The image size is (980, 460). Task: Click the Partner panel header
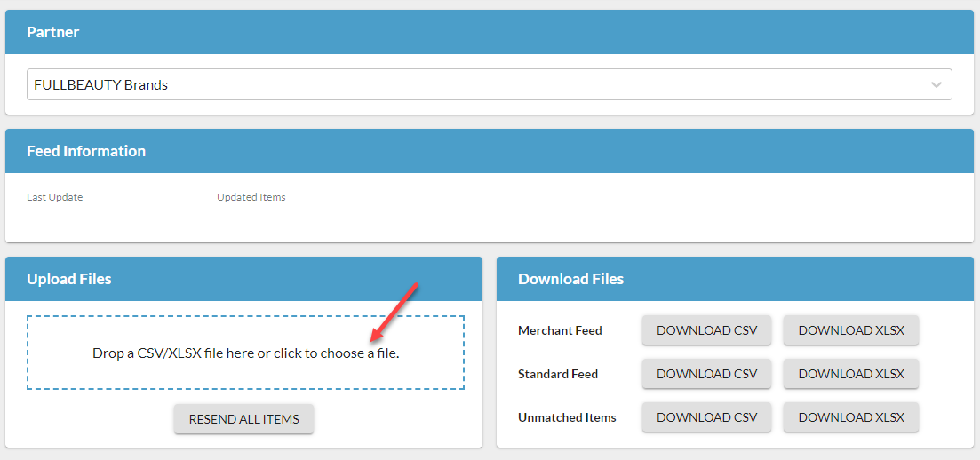coord(53,32)
